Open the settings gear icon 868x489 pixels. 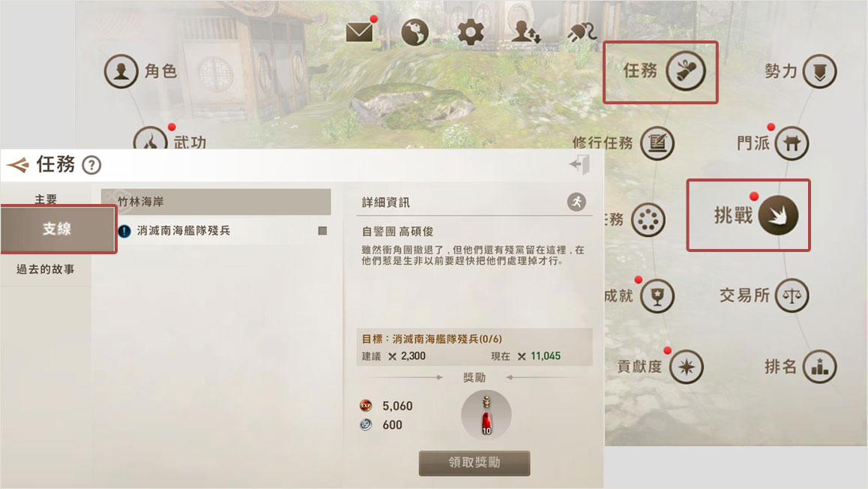tap(471, 32)
